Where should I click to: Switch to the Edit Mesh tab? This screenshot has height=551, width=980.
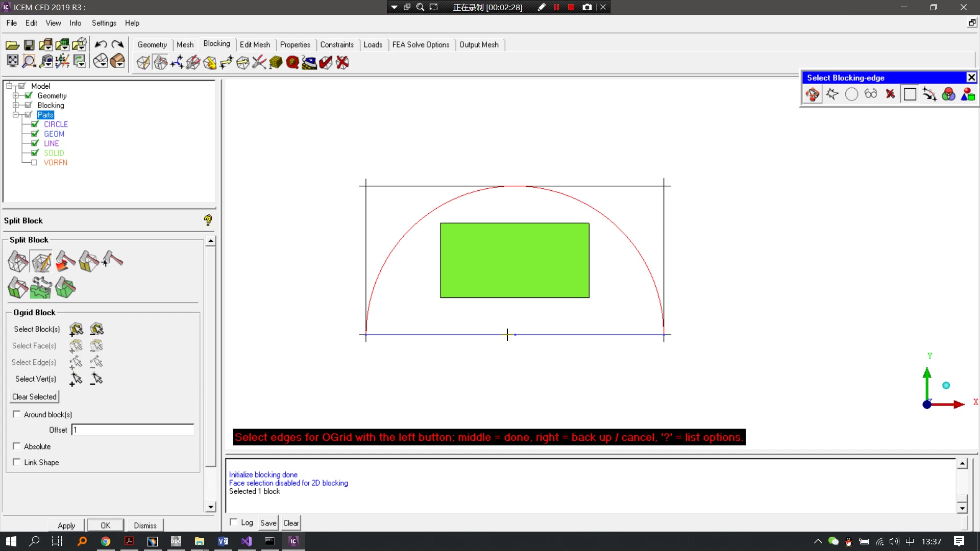[x=255, y=44]
